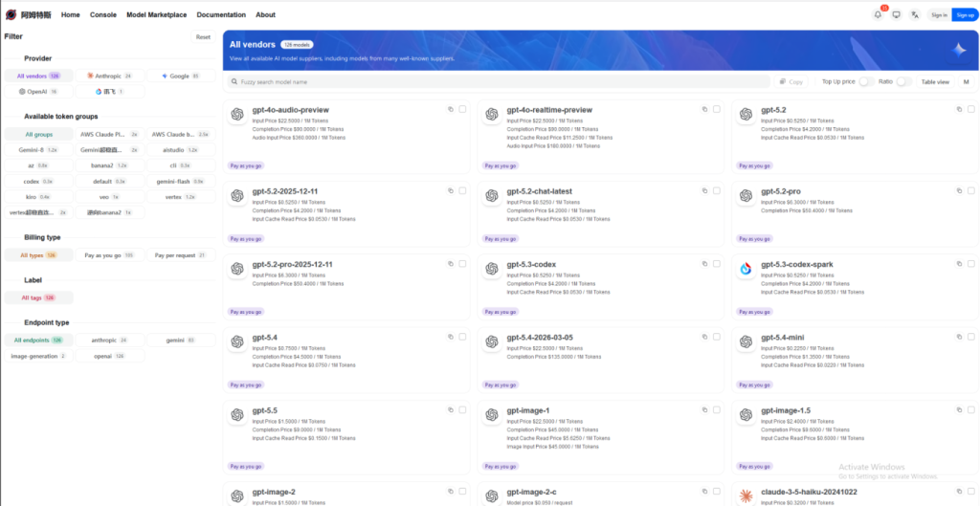
Task: Click copy icon on gpt-5.2-2025-12-11 card
Action: 450,190
